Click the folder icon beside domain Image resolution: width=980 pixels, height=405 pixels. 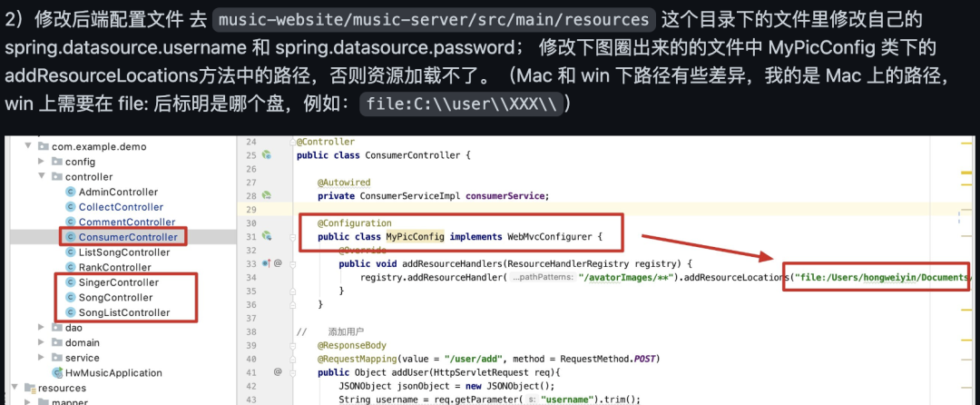pos(57,342)
